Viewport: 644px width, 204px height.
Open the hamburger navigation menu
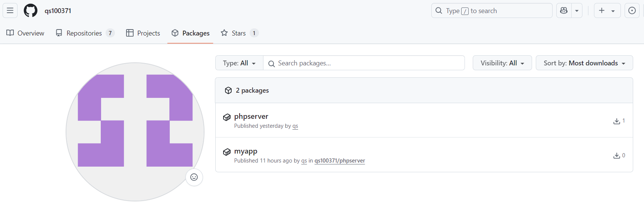coord(10,10)
